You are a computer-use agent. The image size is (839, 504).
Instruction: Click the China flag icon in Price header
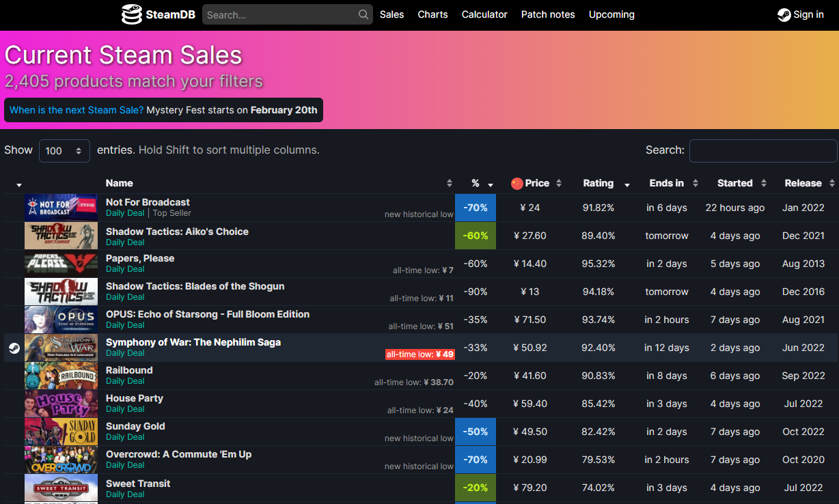pyautogui.click(x=517, y=183)
